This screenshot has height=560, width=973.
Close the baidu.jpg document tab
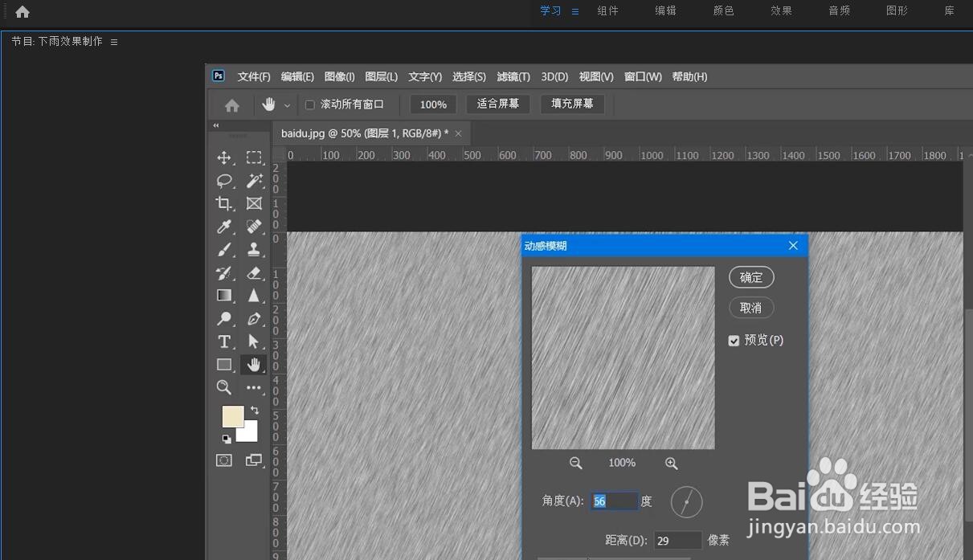pos(459,133)
